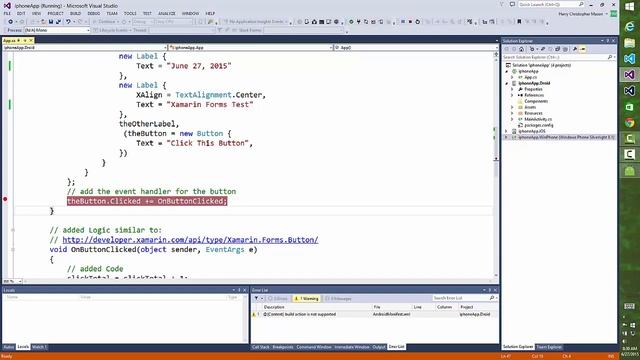Open the Process dropdown showing Mono
The image size is (640, 360).
[x=57, y=30]
